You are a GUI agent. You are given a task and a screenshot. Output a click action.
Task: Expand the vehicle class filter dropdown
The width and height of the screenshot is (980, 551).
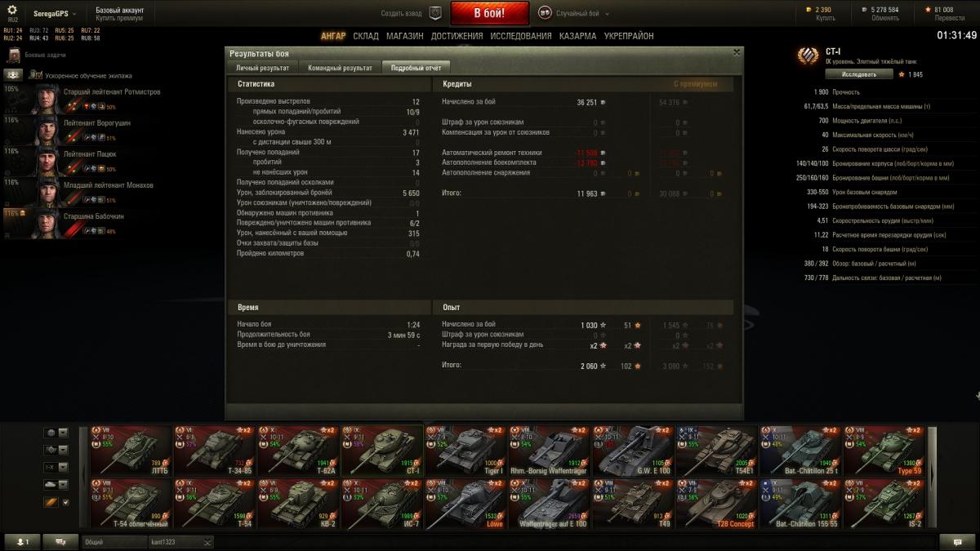63,450
